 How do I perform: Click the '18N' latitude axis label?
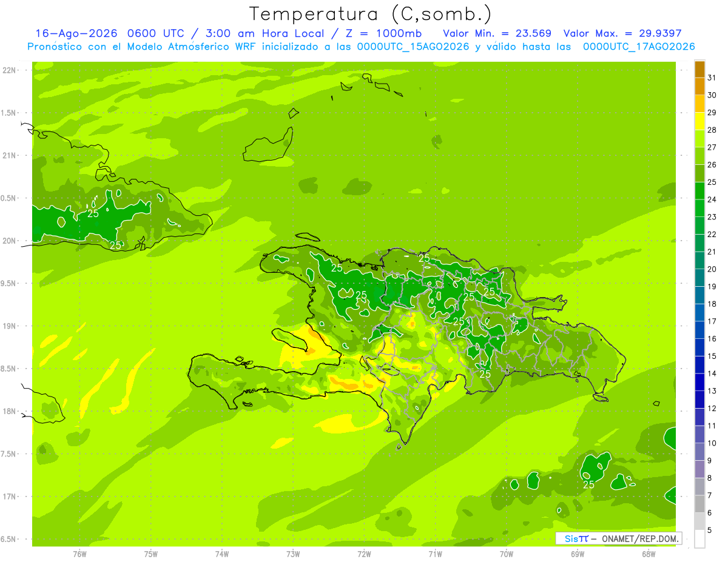(x=10, y=411)
